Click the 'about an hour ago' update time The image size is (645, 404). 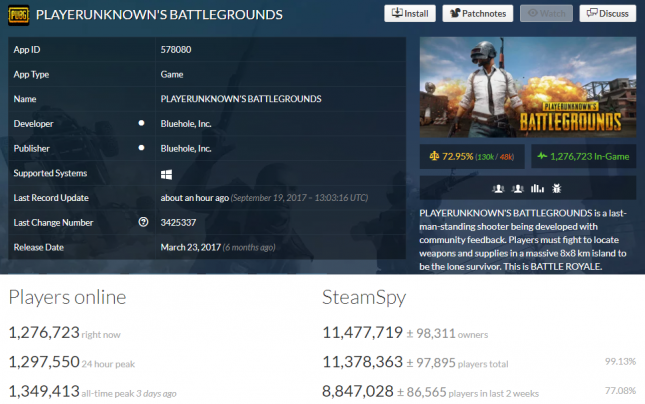coord(195,198)
